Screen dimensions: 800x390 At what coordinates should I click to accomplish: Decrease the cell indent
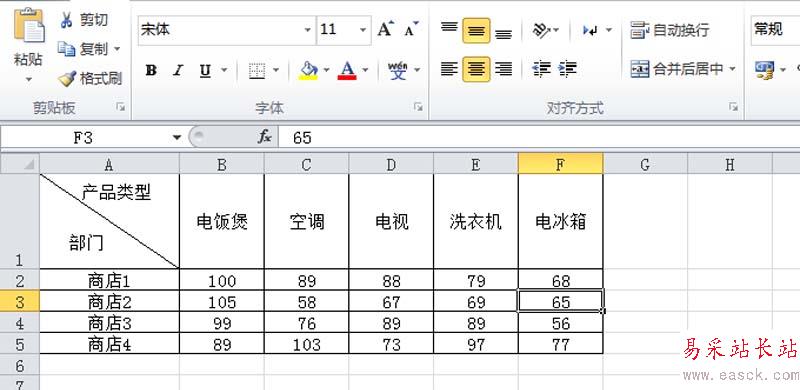point(541,69)
